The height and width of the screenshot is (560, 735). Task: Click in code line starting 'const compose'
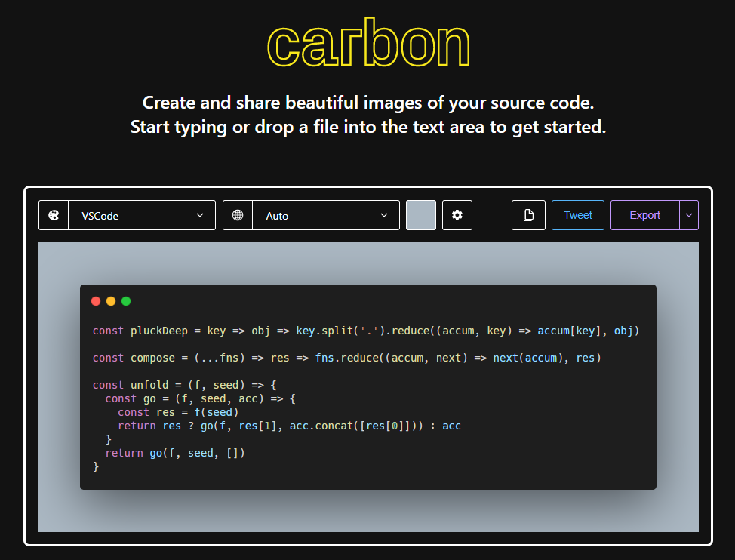[346, 358]
